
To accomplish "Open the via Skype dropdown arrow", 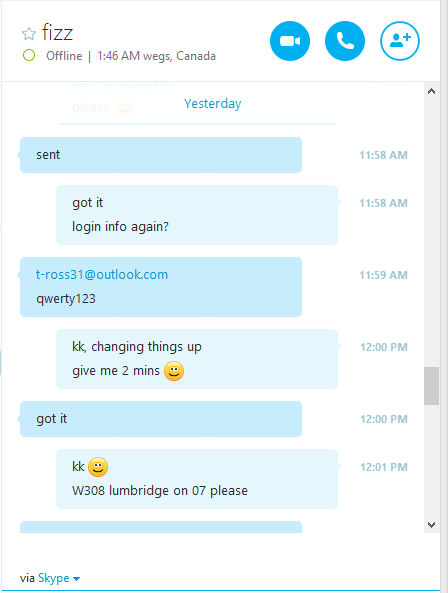I will (76, 579).
